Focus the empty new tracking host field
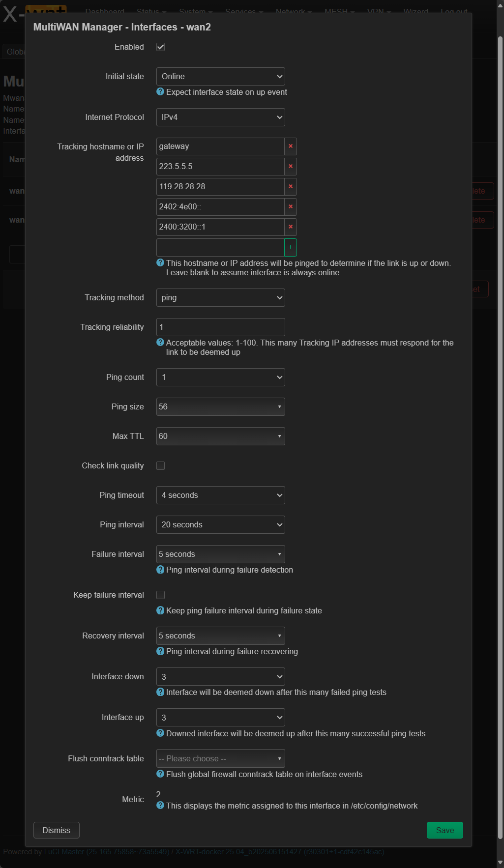This screenshot has height=868, width=504. pyautogui.click(x=220, y=247)
